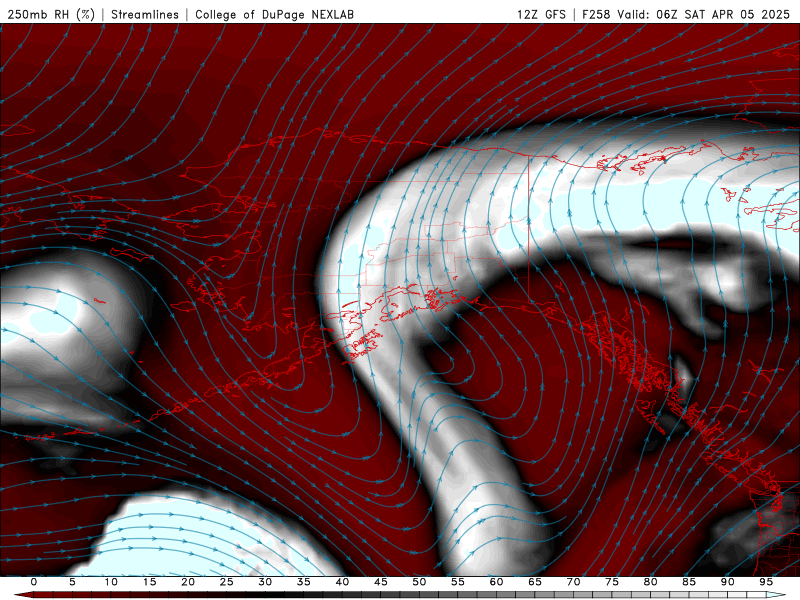Click the "20" humidity scale label
Viewport: 800px width, 600px height.
coord(188,582)
